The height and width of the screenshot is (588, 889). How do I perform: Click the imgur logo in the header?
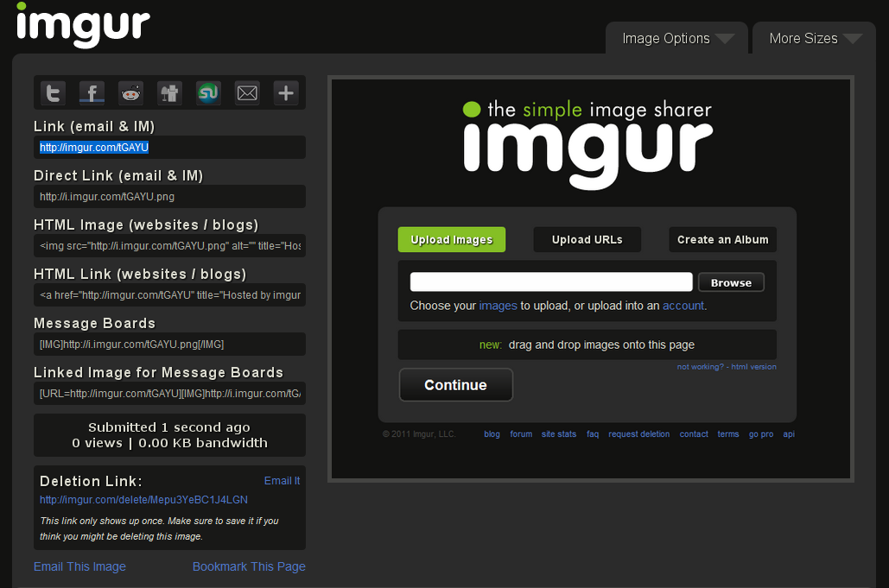coord(81,26)
